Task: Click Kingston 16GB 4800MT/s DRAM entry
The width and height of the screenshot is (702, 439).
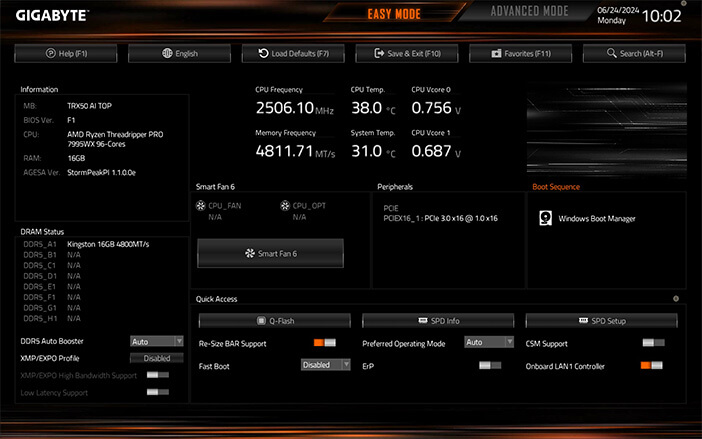Action: pyautogui.click(x=108, y=244)
